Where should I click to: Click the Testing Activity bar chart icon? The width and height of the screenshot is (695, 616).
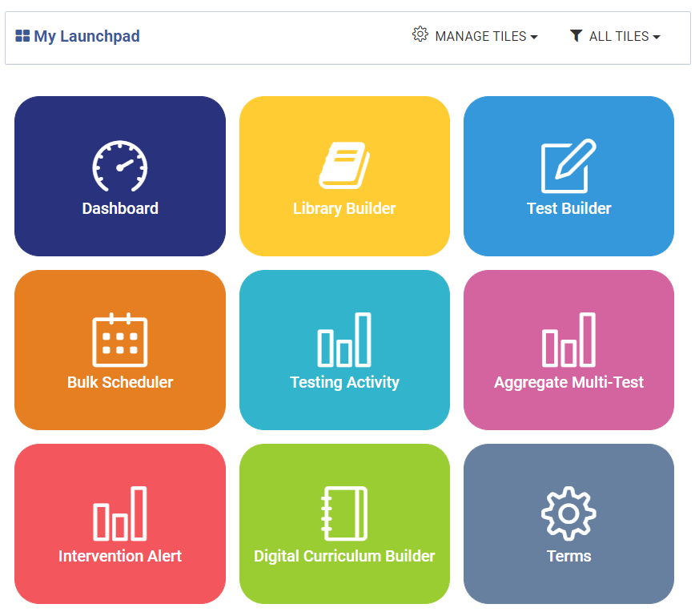(344, 340)
